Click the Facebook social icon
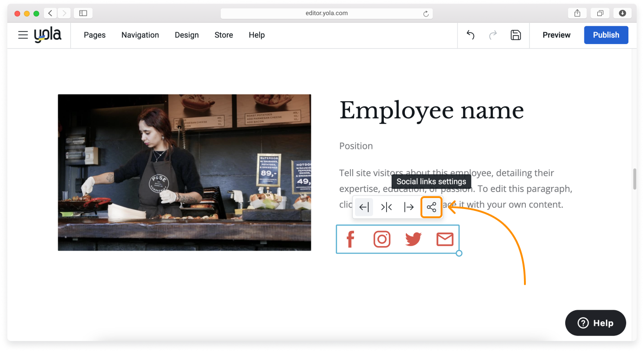644x352 pixels. click(x=350, y=239)
